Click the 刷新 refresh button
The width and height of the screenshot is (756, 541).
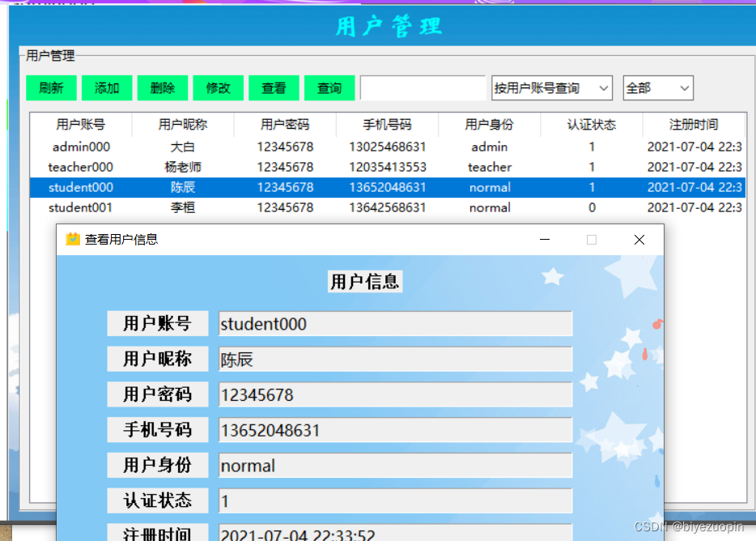pos(51,87)
